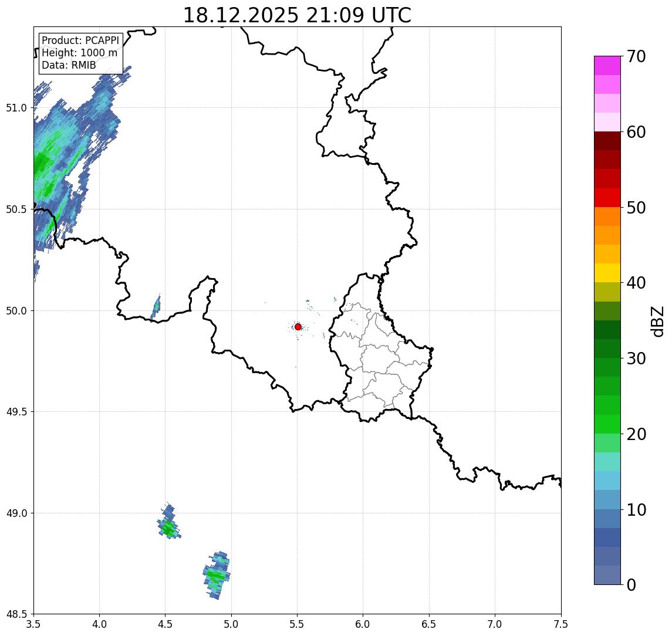This screenshot has width=672, height=636.
Task: Click the magenta top colorbar swatch
Action: pyautogui.click(x=607, y=66)
